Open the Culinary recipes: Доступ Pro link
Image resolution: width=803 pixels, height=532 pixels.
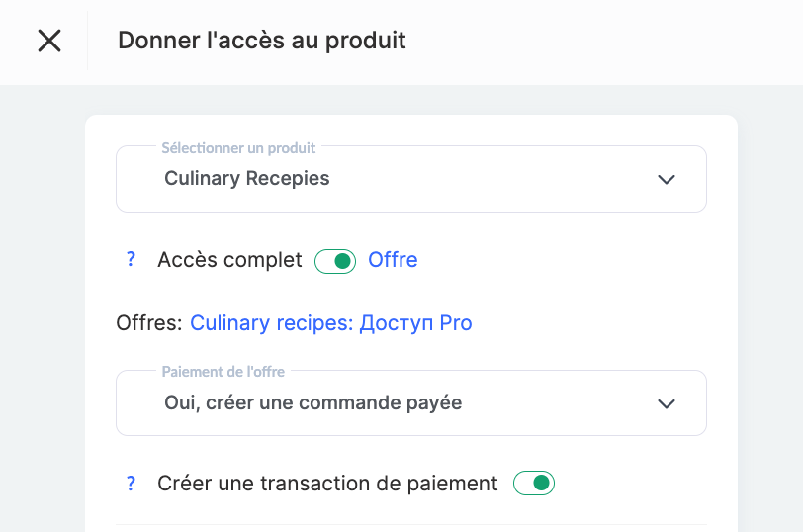330,323
